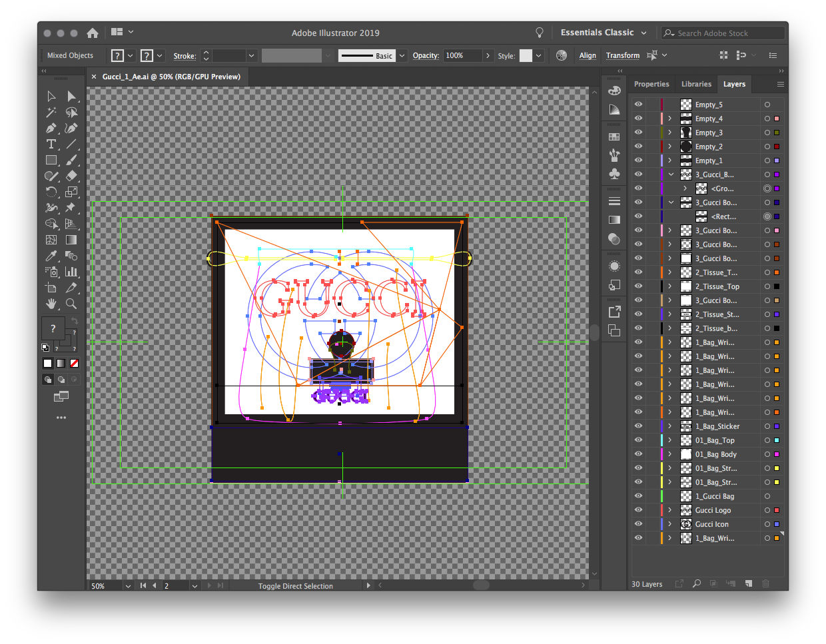
Task: Click Locate Object magnifier in Layers panel
Action: click(697, 584)
